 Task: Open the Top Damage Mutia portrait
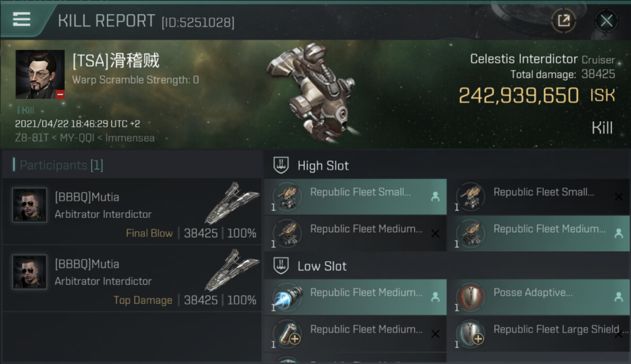pyautogui.click(x=30, y=272)
